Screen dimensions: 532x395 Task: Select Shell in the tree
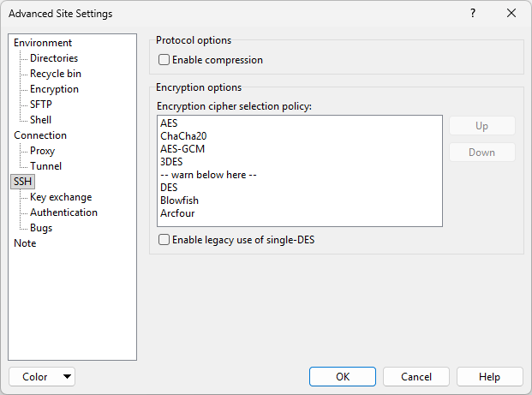[41, 120]
